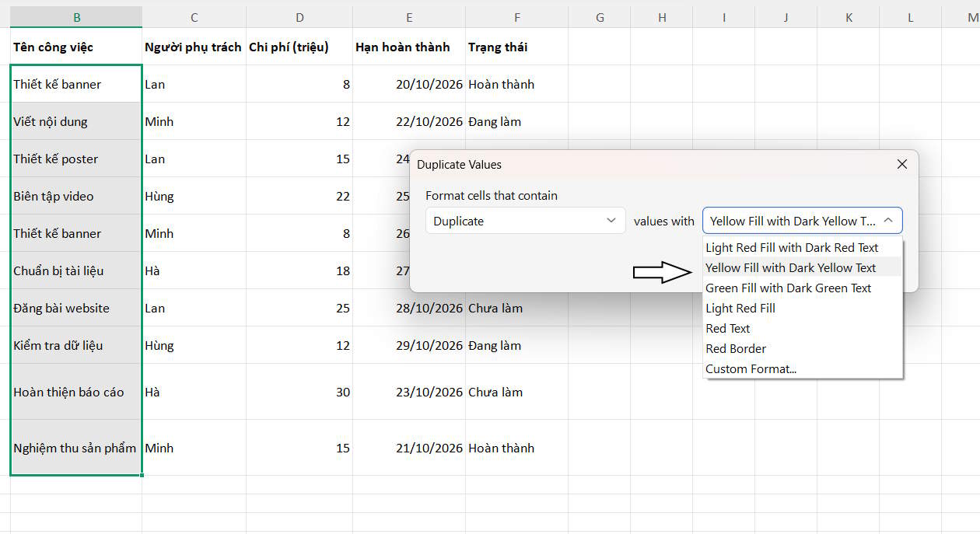Screen dimensions: 980x534
Task: Open the Custom Format... option
Action: (x=803, y=369)
